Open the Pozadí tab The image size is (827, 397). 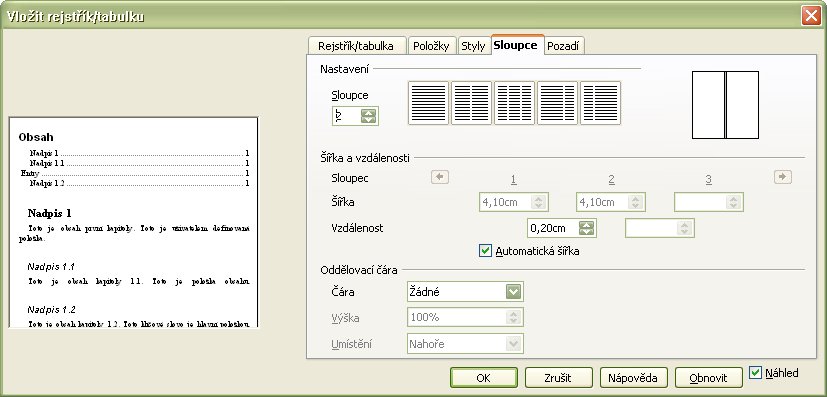pyautogui.click(x=563, y=46)
